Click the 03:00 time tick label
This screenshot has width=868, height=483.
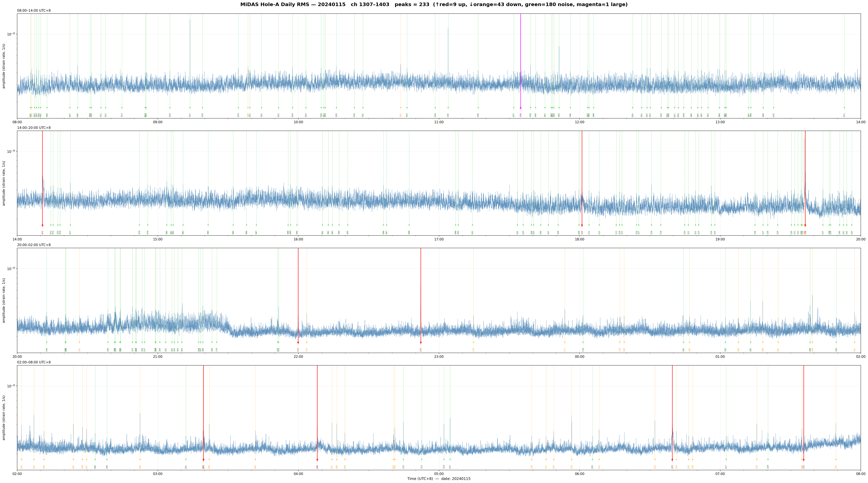pos(158,474)
